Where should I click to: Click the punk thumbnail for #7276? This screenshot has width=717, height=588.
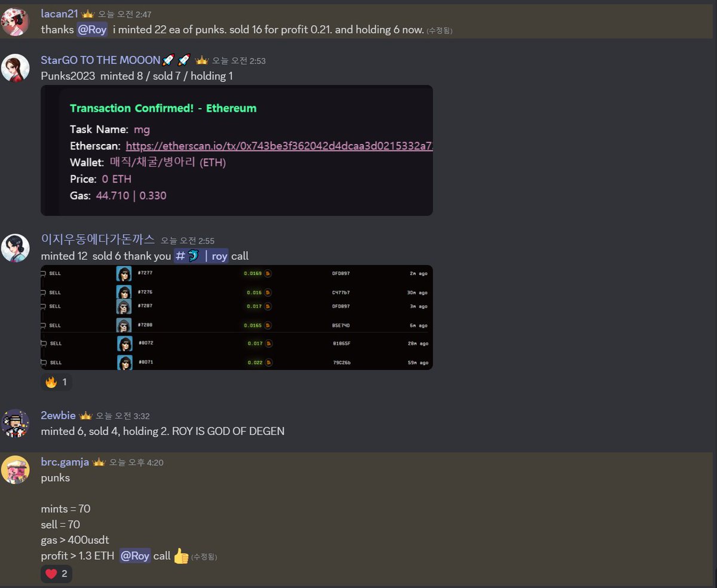(x=124, y=292)
